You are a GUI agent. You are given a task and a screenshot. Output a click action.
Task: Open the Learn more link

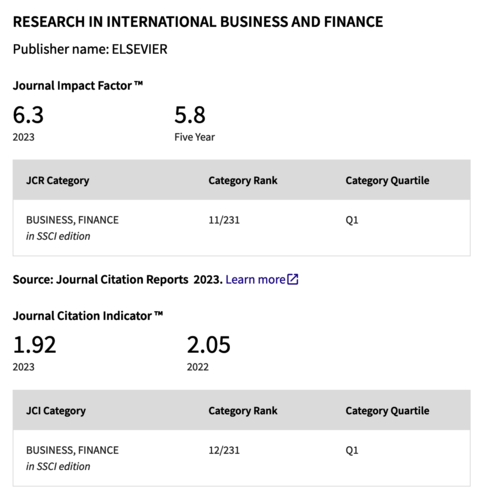(x=256, y=279)
